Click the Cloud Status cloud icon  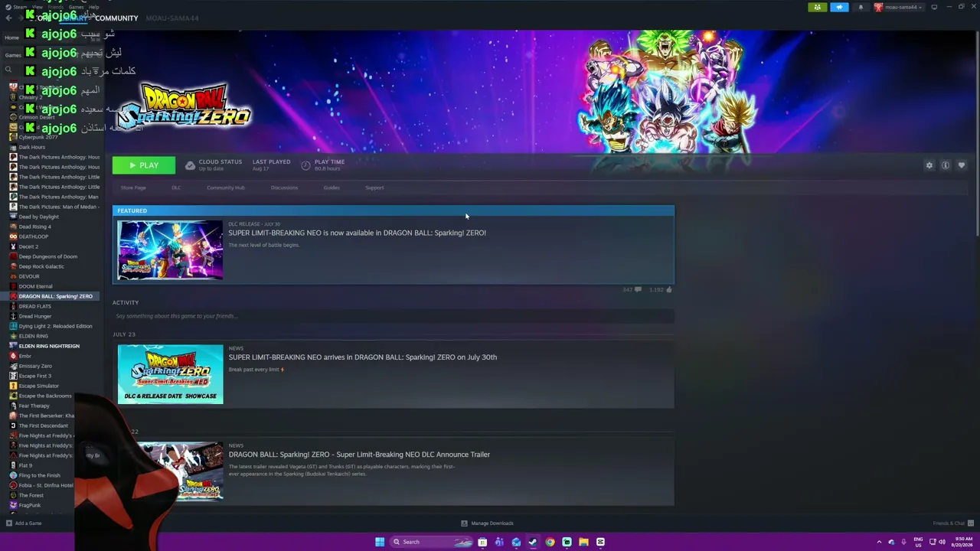click(x=190, y=165)
